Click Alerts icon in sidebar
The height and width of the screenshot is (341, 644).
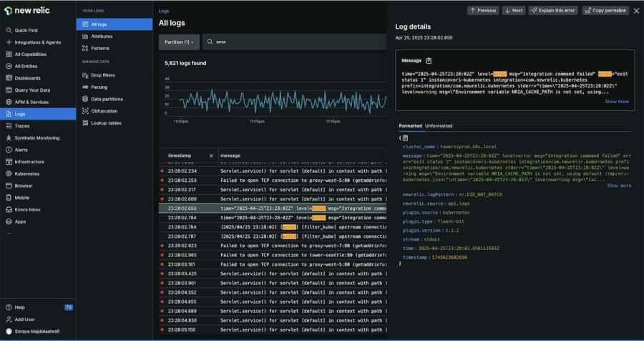click(x=9, y=150)
